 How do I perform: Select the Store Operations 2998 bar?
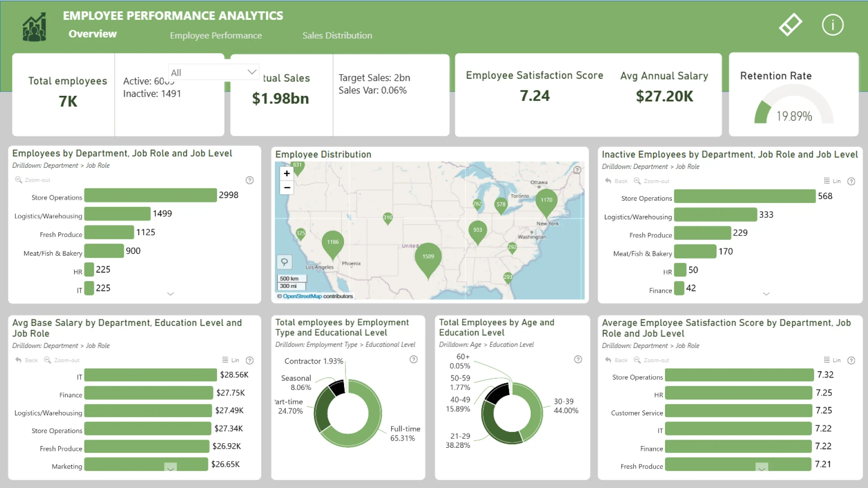(150, 195)
